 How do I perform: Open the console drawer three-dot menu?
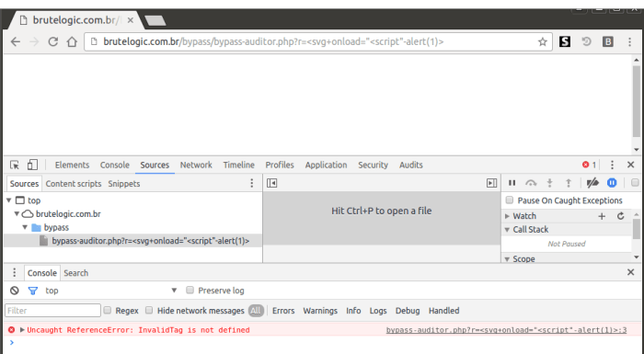click(15, 273)
